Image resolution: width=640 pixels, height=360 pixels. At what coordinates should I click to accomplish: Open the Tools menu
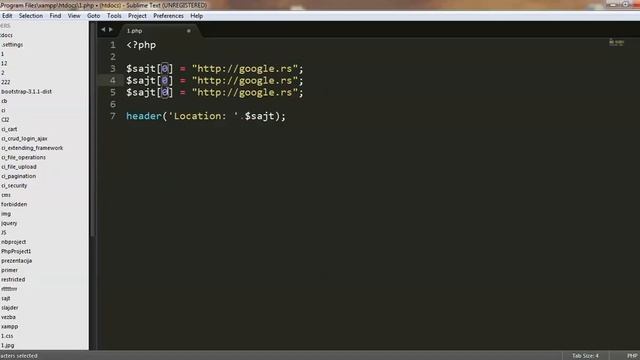114,16
